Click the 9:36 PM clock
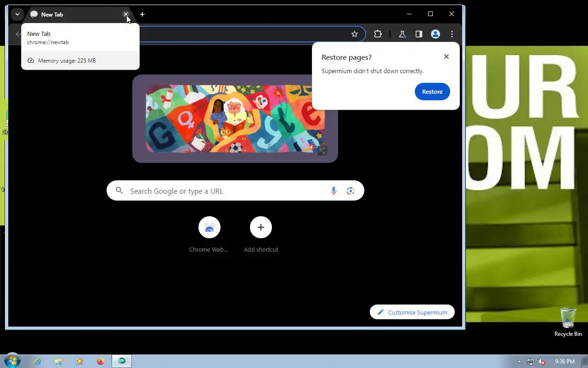The image size is (588, 368). [x=565, y=362]
